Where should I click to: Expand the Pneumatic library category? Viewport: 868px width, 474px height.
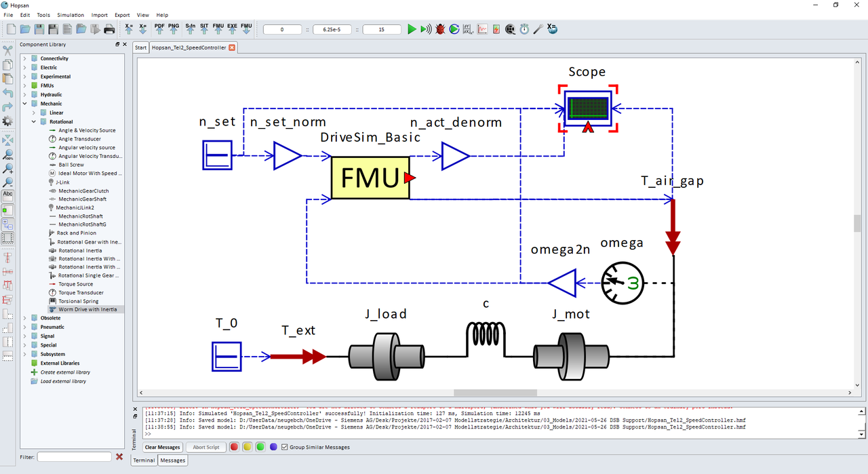click(25, 327)
